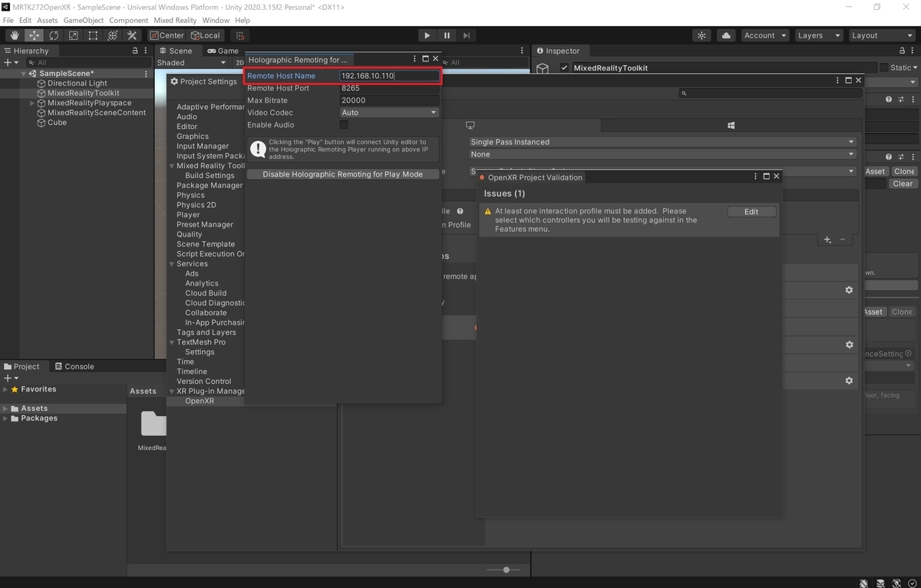Select the Rotate tool
Viewport: 921px width, 588px height.
pyautogui.click(x=54, y=35)
